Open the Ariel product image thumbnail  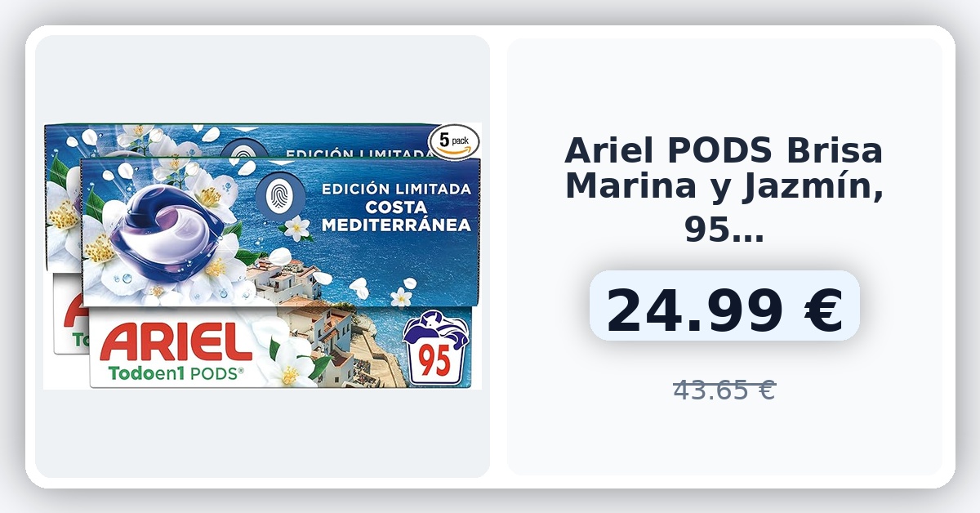[262, 256]
